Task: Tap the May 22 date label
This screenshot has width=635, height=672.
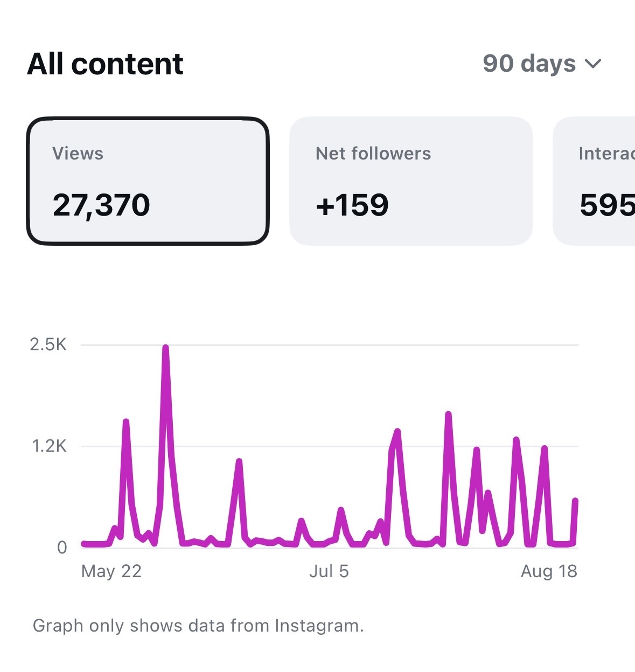Action: [111, 571]
